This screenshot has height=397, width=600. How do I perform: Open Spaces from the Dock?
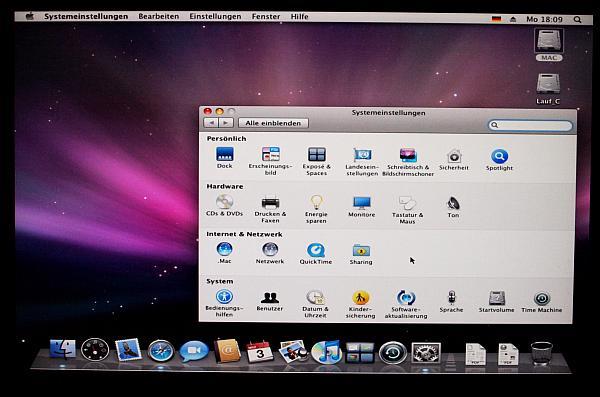click(x=360, y=353)
